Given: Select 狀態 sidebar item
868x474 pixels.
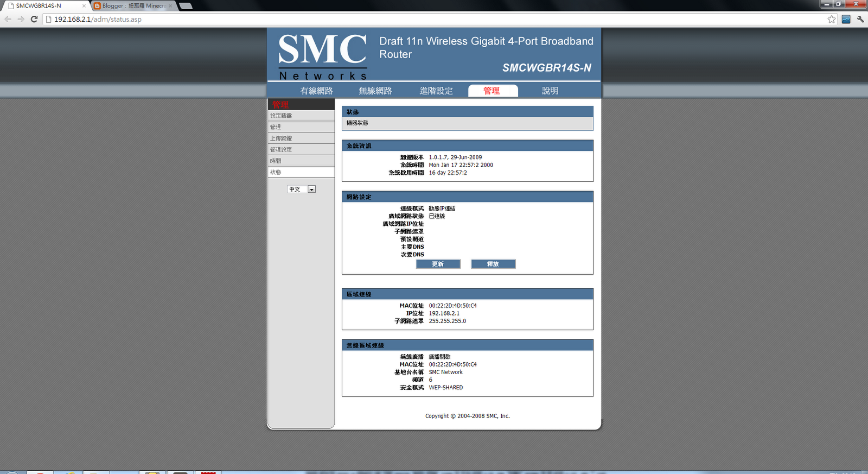Looking at the screenshot, I should (x=301, y=172).
